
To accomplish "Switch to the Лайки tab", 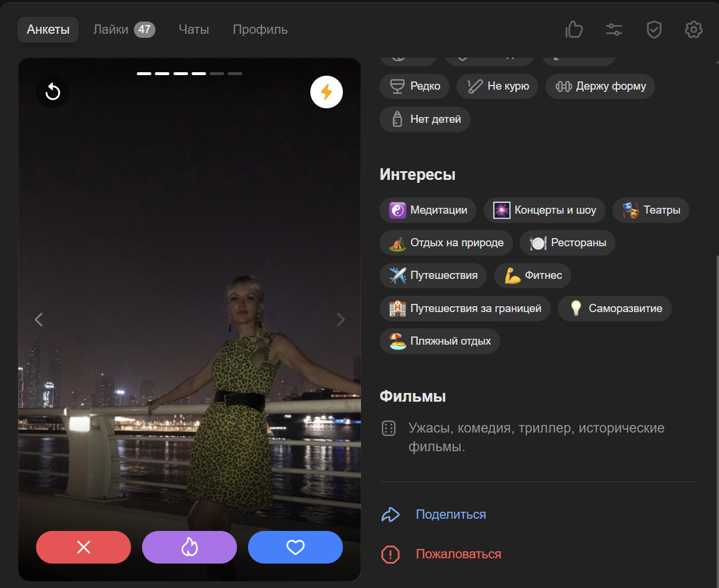I will pos(123,30).
